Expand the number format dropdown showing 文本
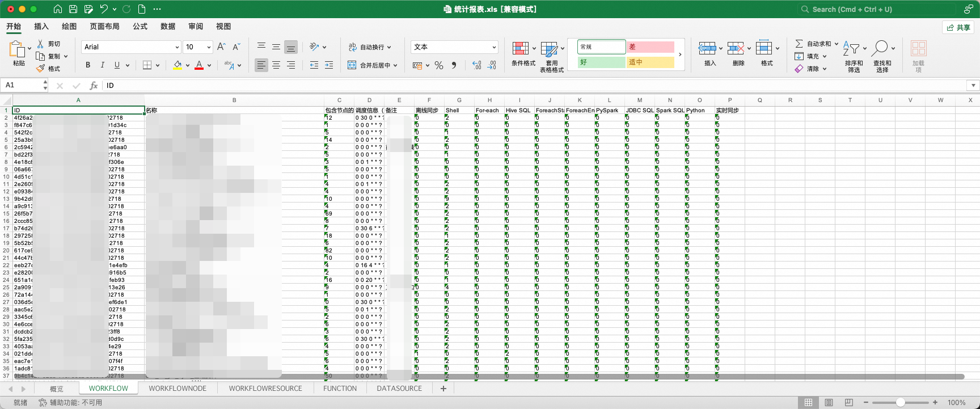 [494, 47]
